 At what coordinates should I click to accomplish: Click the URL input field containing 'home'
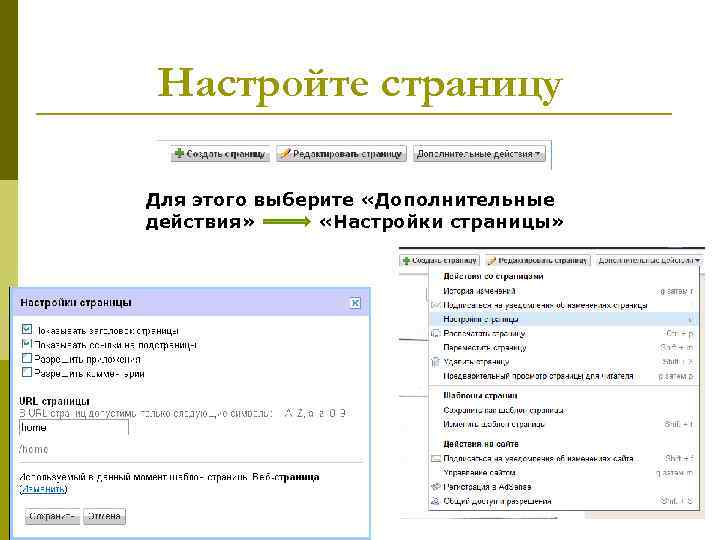73,428
